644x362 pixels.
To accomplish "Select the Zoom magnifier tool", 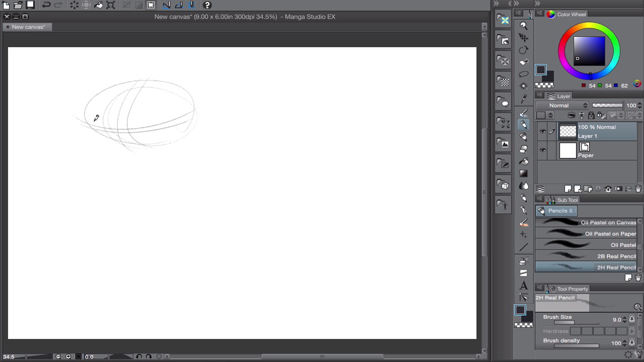I will point(524,26).
